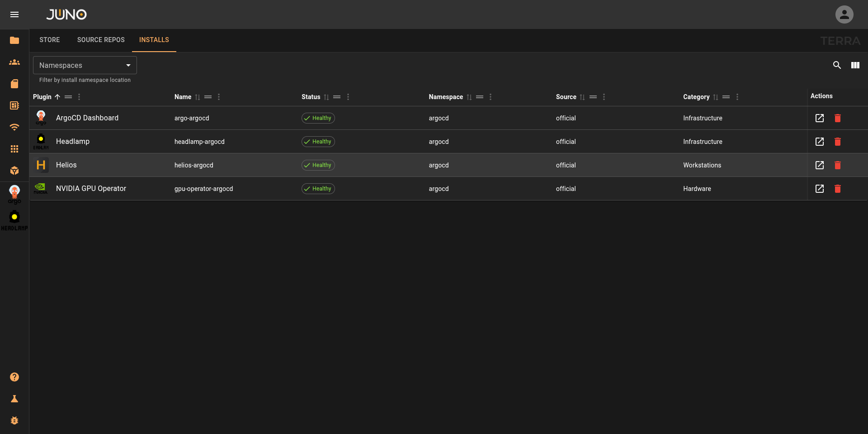Switch to the SOURCE REPOS tab

101,40
